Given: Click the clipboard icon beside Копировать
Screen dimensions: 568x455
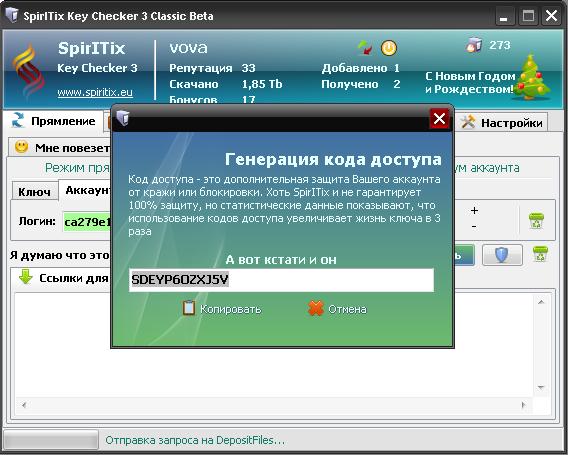Looking at the screenshot, I should click(x=188, y=308).
